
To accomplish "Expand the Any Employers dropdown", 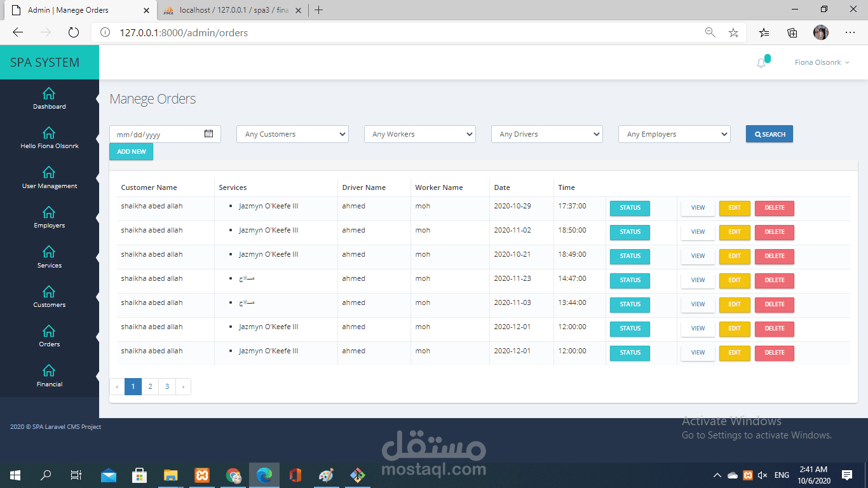I will tap(674, 134).
